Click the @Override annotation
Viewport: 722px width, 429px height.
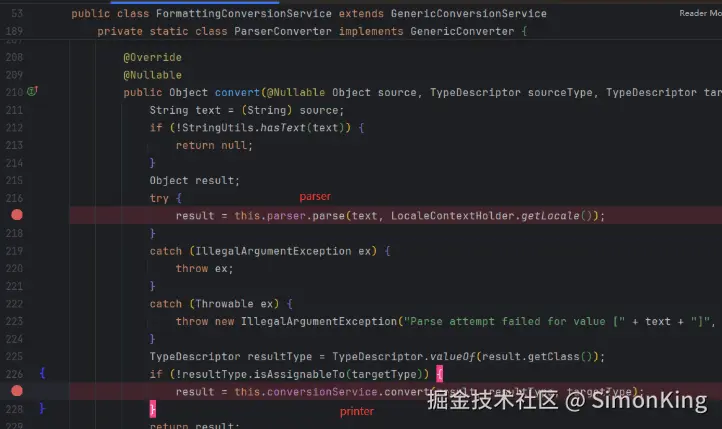[152, 58]
